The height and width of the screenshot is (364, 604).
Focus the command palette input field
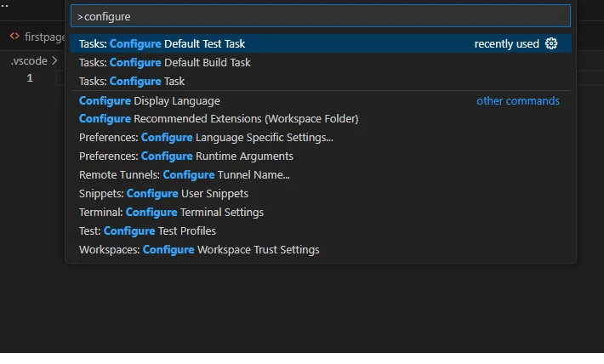[321, 16]
